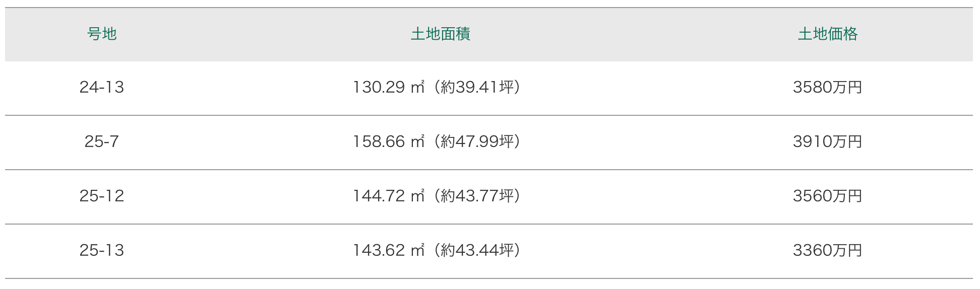The image size is (980, 289).
Task: Click the 土地面積 column header
Action: (440, 34)
